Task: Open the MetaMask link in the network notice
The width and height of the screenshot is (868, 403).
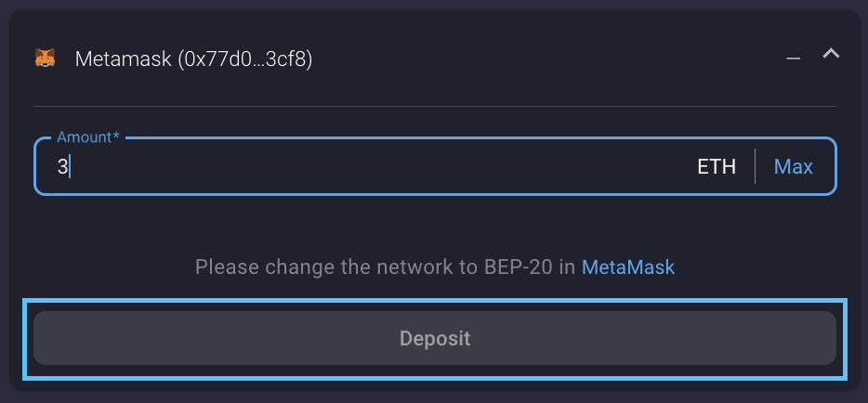Action: [x=627, y=267]
